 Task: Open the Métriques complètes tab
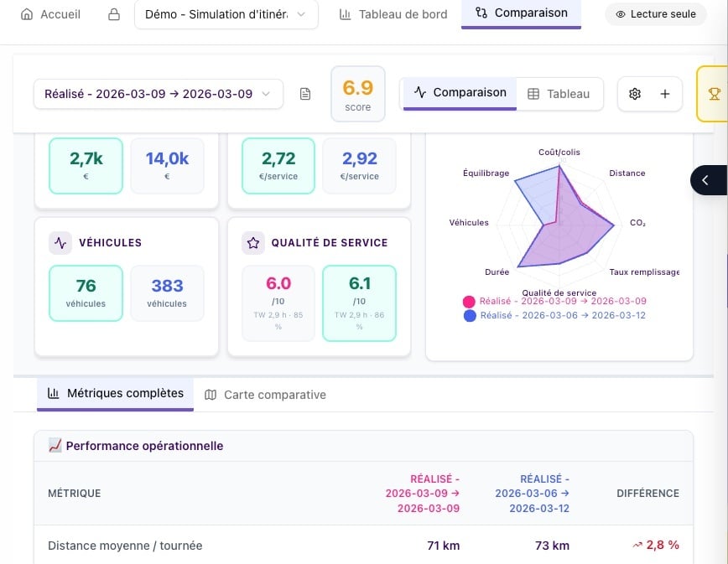115,394
